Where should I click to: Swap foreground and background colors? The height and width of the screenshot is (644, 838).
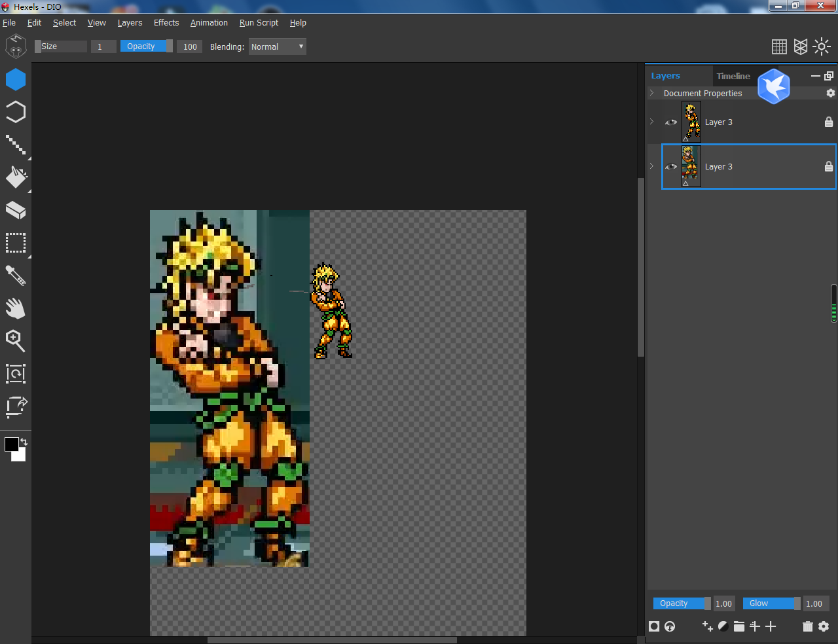(x=24, y=442)
